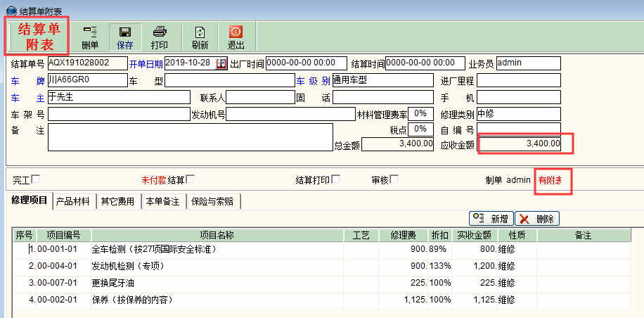Tick the 审核 checkbox
This screenshot has height=318, width=644.
click(394, 179)
